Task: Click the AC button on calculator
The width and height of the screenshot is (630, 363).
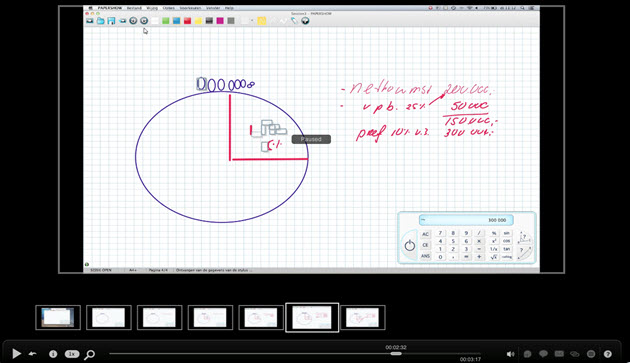Action: pyautogui.click(x=425, y=234)
